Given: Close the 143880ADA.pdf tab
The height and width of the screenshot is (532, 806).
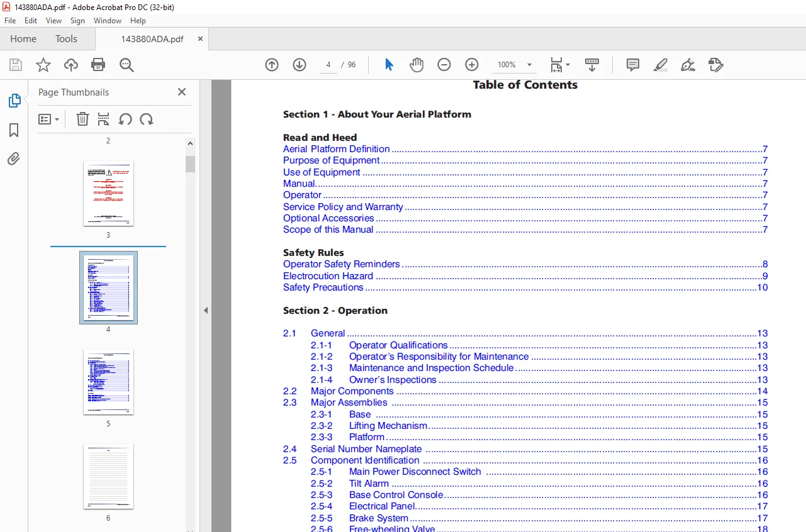Looking at the screenshot, I should pos(200,38).
